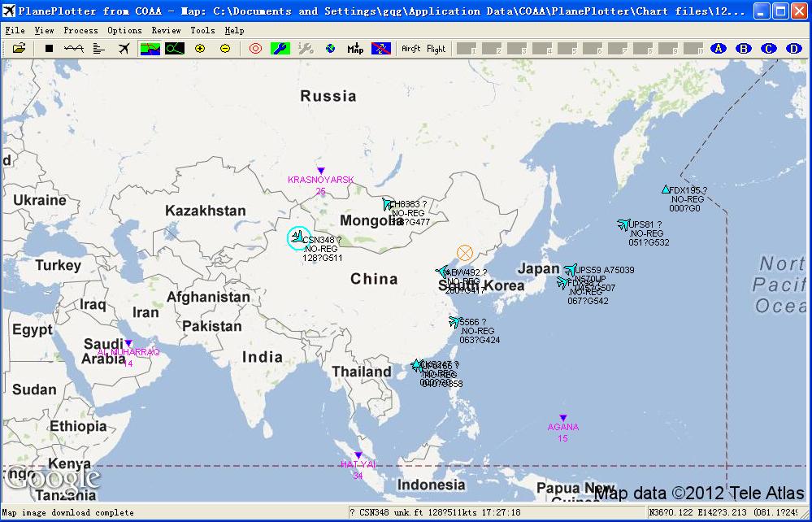Select quick chart button 5

[567, 49]
